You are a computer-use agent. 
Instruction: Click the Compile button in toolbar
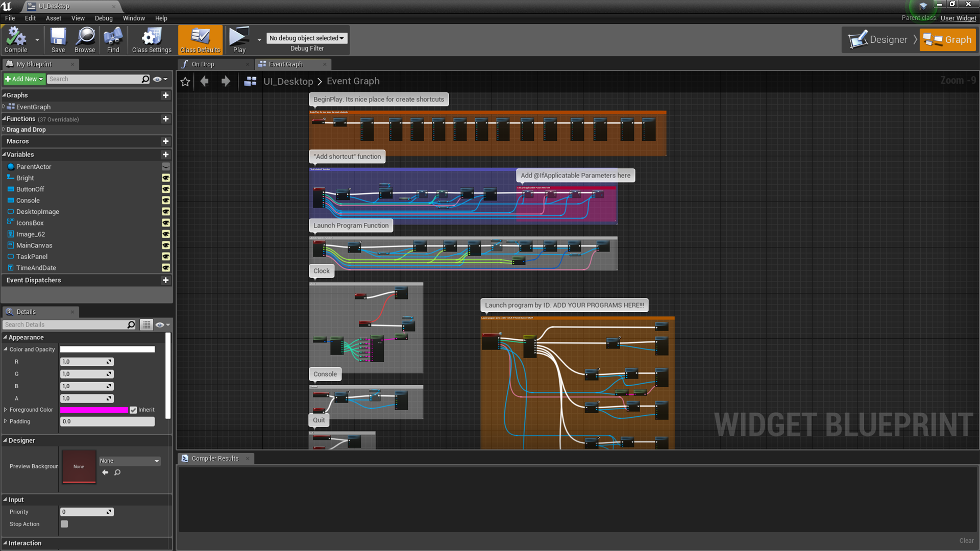coord(15,39)
